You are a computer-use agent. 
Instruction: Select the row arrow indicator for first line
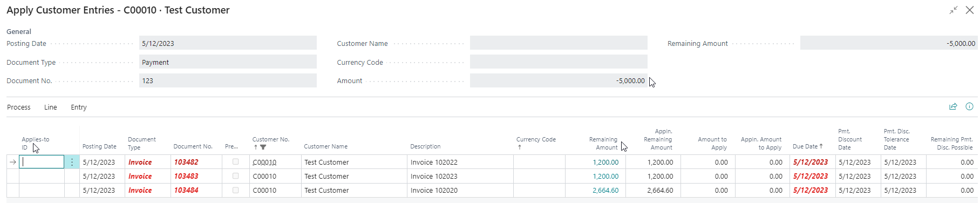click(13, 162)
